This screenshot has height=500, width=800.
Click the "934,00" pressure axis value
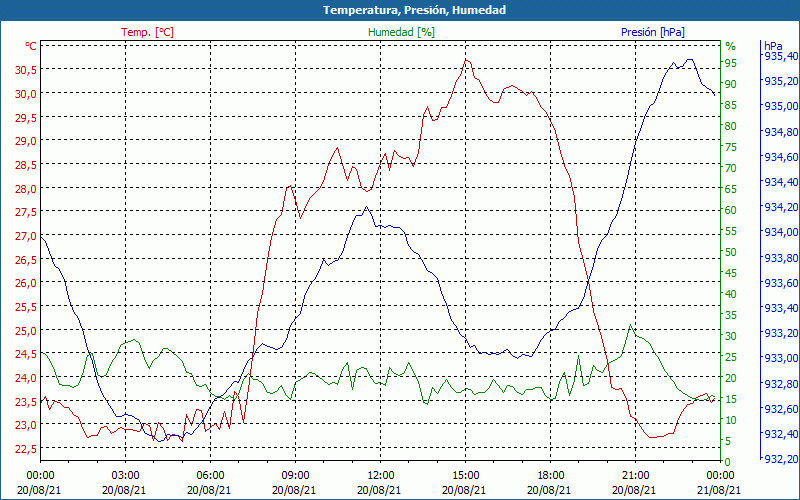click(781, 232)
